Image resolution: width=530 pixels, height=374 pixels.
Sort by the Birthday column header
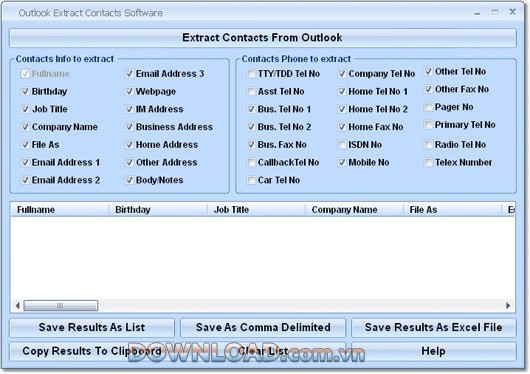pos(158,210)
